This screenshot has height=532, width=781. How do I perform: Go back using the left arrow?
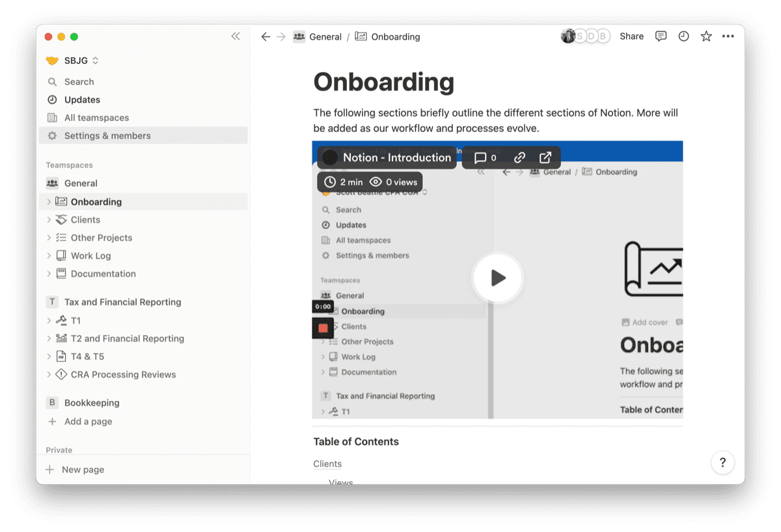pos(266,37)
